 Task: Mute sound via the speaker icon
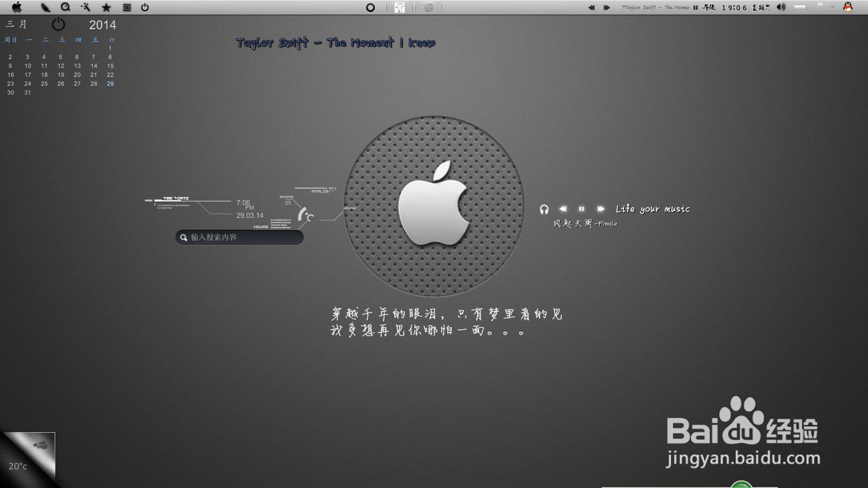coord(781,8)
